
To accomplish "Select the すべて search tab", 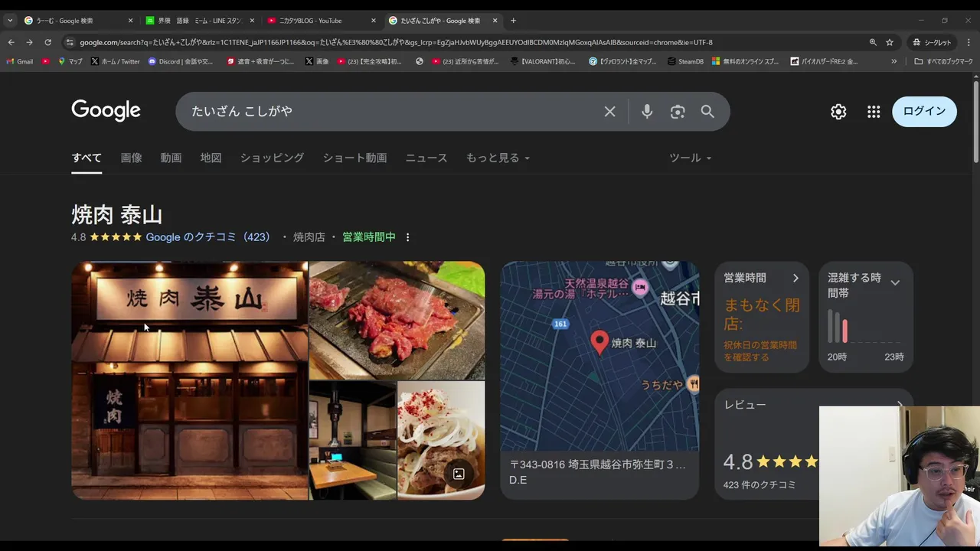I will coord(87,158).
